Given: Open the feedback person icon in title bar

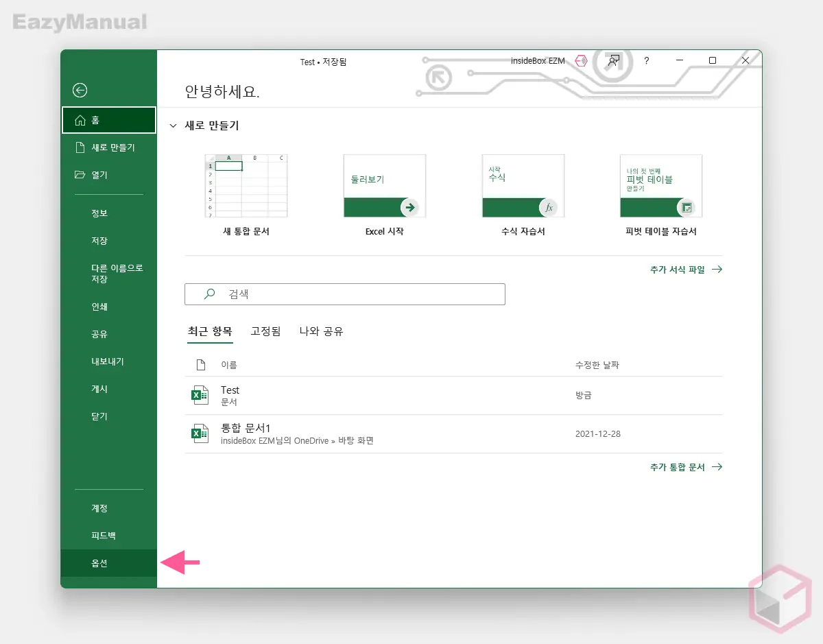Looking at the screenshot, I should coord(613,61).
